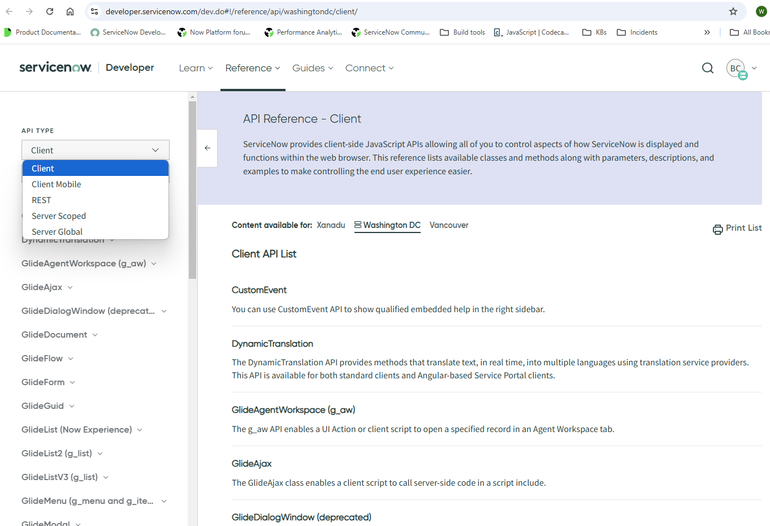Open the Learn menu

click(x=195, y=68)
